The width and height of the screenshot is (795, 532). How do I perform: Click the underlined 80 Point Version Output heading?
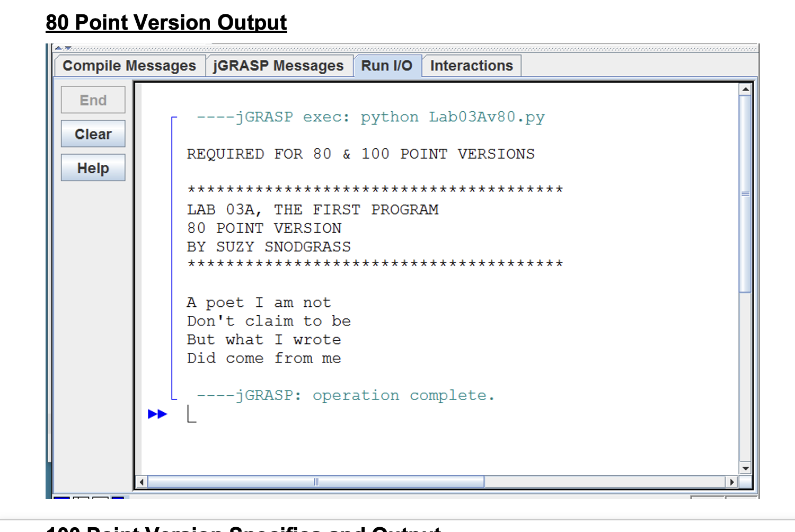[x=166, y=22]
